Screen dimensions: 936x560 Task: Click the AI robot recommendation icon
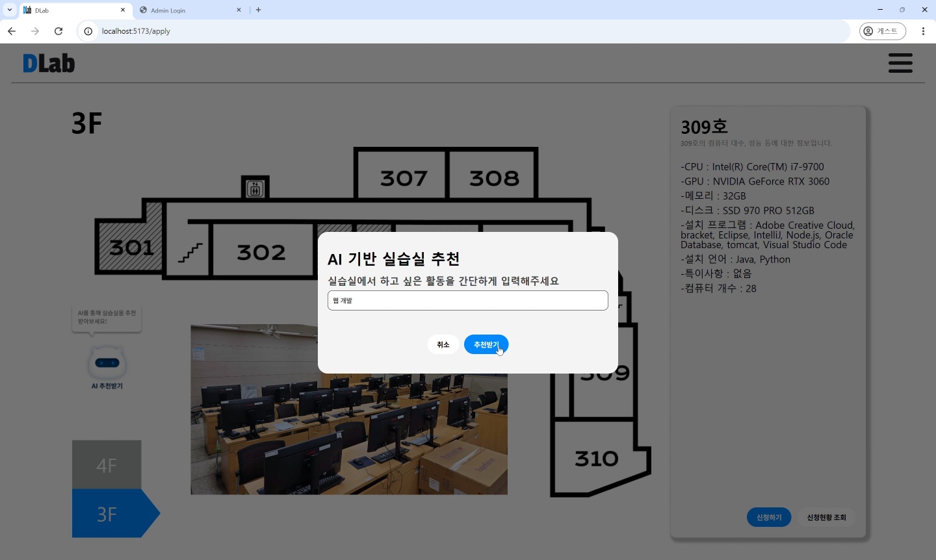click(107, 363)
